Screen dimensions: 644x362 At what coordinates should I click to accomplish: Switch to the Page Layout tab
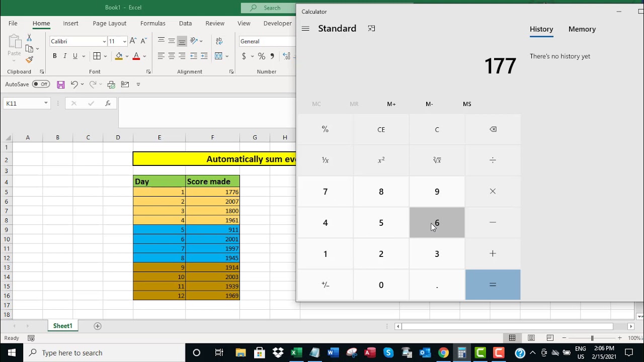[x=110, y=23]
